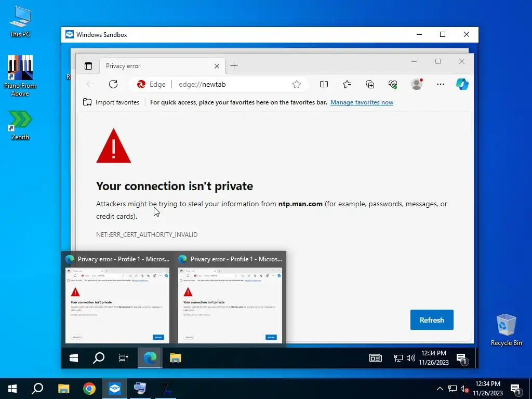532x399 pixels.
Task: Select the Zenith desktop shortcut
Action: [20, 125]
